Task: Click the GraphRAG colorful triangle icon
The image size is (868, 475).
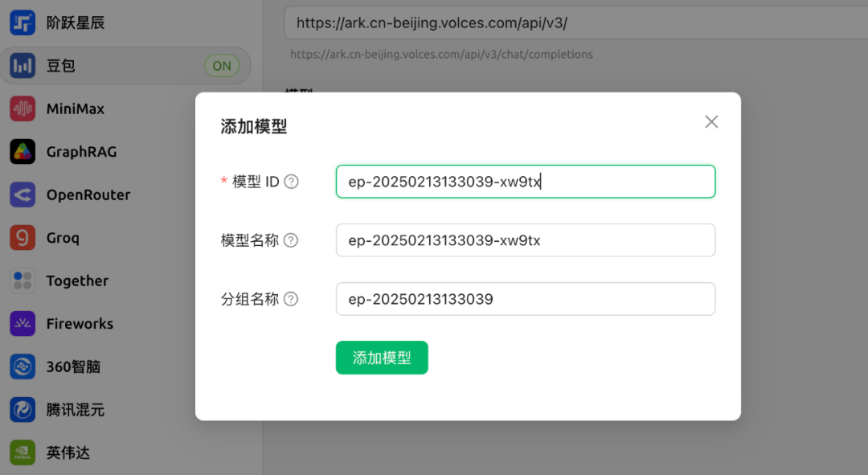Action: pyautogui.click(x=23, y=152)
